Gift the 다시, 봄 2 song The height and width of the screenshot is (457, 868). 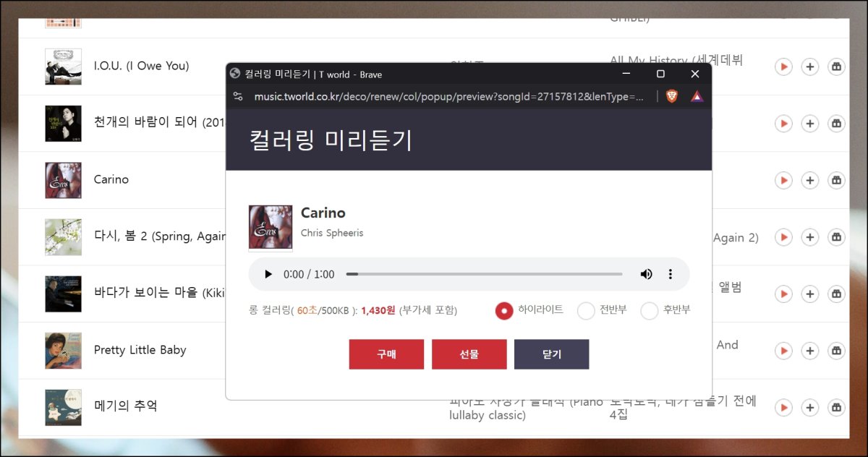836,237
